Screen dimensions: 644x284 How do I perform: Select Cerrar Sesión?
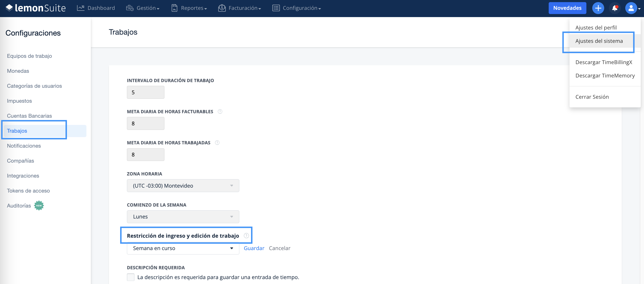[x=592, y=97]
